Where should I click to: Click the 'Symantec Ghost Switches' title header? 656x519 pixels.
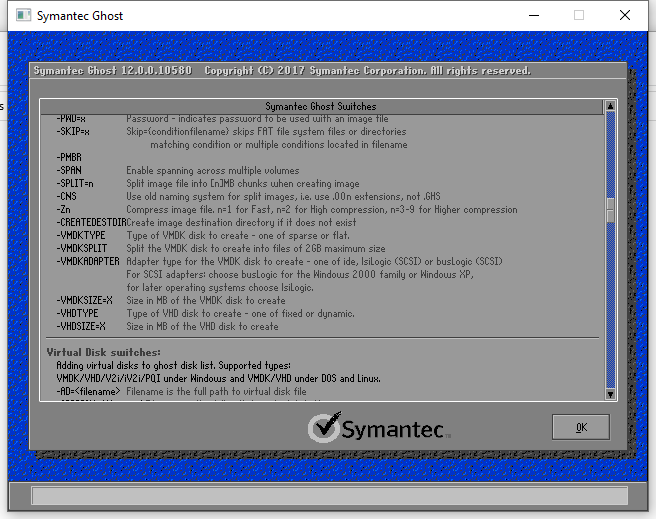321,106
